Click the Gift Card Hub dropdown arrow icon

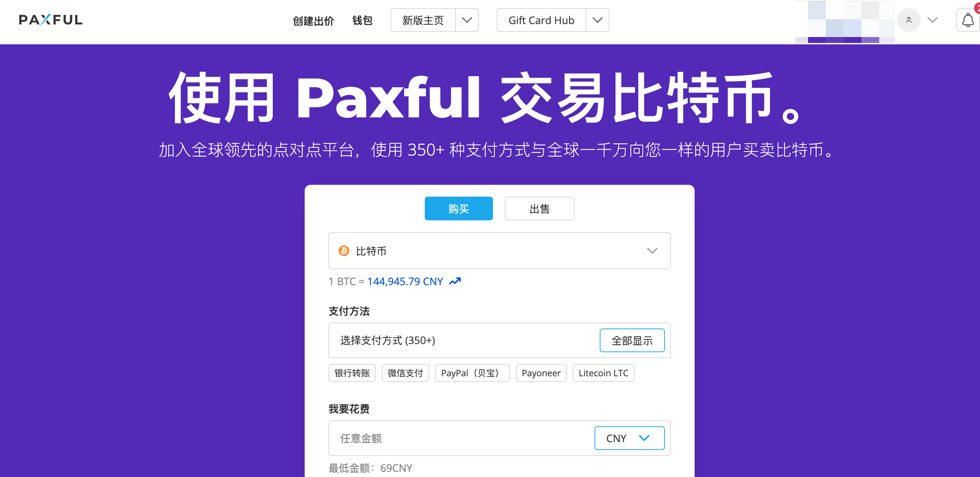[597, 21]
